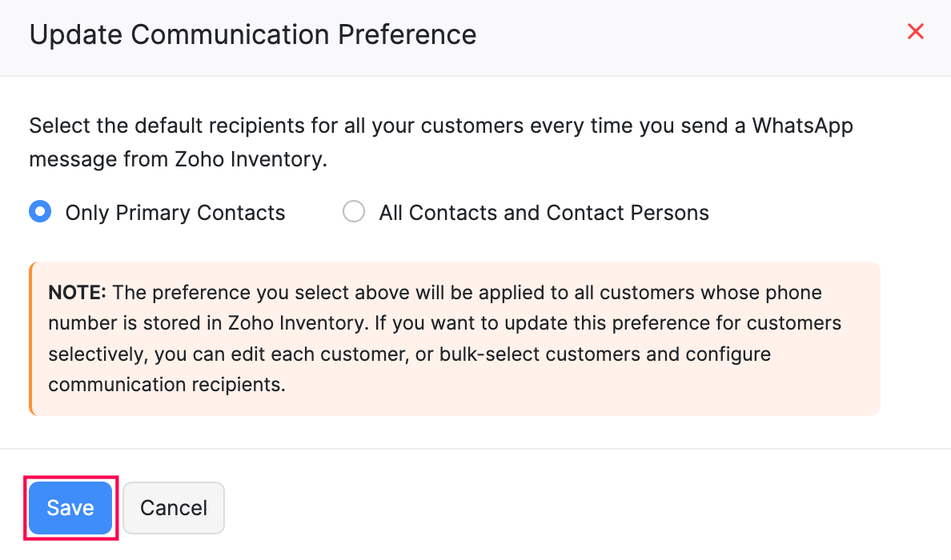Viewport: 951px width, 560px height.
Task: Click the Only Primary Contacts label text
Action: pos(175,212)
